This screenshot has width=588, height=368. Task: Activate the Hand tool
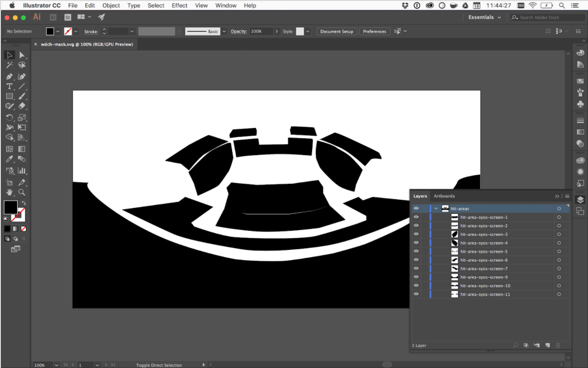pyautogui.click(x=9, y=192)
